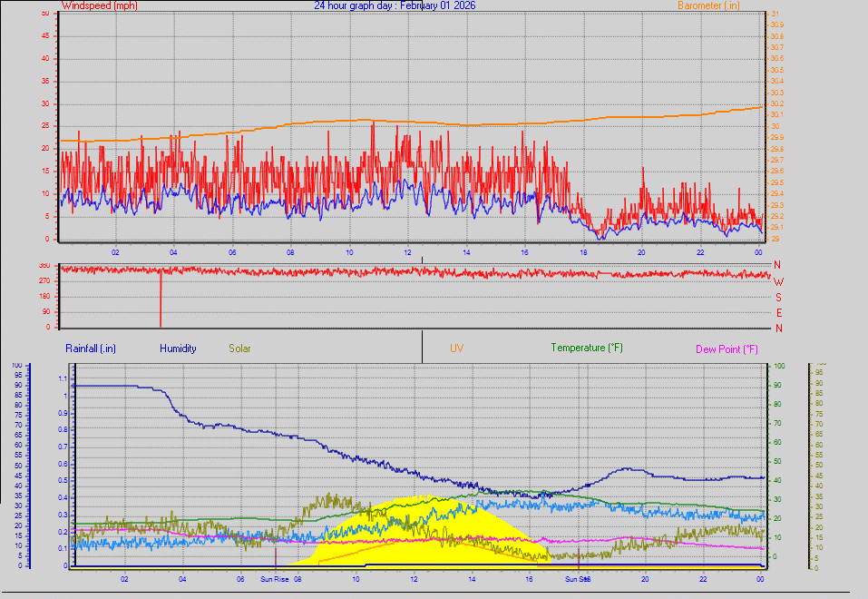This screenshot has width=868, height=599.
Task: Hide the Rainfall (.in) series
Action: tap(90, 348)
